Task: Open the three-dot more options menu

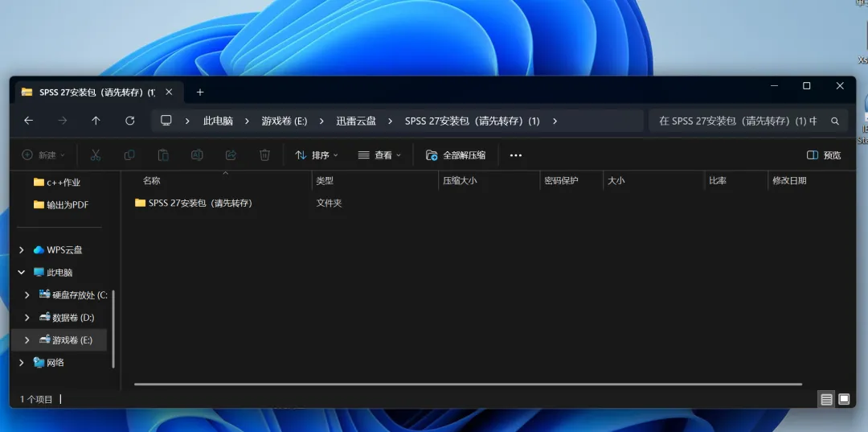Action: (x=516, y=155)
